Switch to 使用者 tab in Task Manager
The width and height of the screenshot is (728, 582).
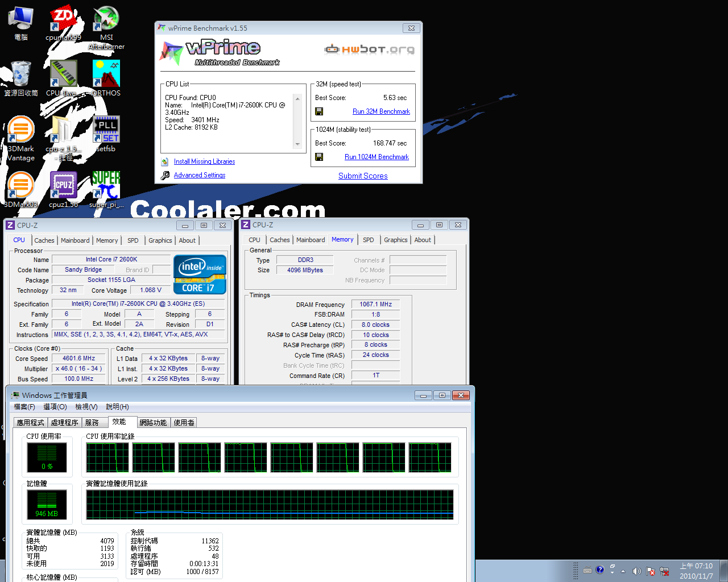click(x=184, y=422)
